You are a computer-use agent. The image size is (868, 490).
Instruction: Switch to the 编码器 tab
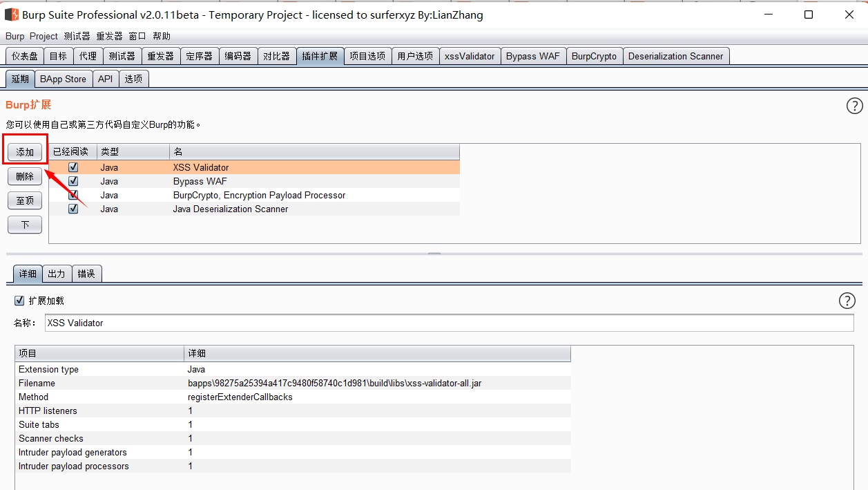(x=238, y=56)
